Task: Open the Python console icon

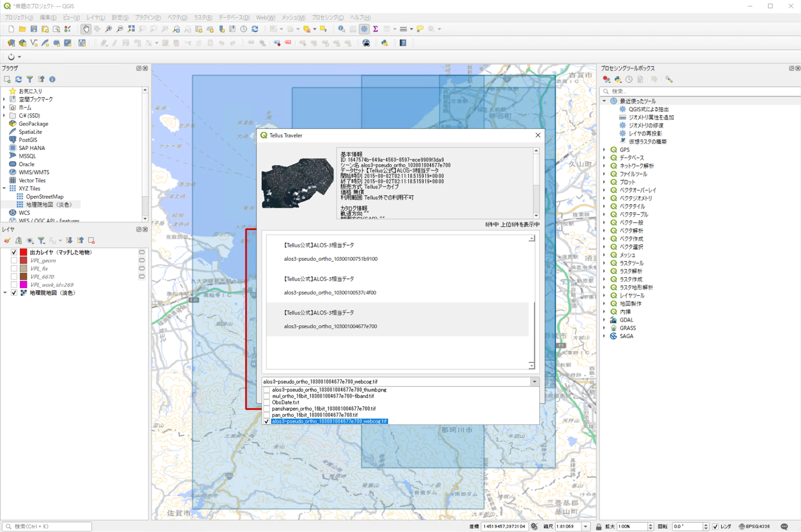Action: point(385,43)
